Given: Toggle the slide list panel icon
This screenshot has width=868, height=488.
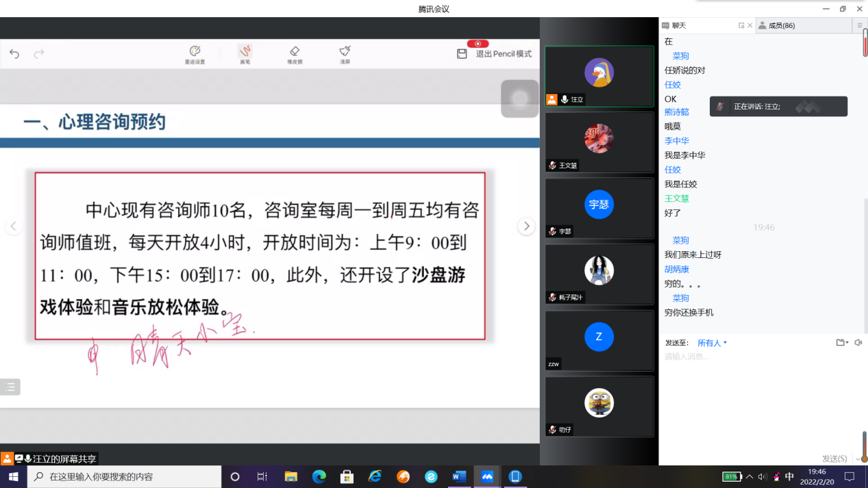Looking at the screenshot, I should click(10, 387).
